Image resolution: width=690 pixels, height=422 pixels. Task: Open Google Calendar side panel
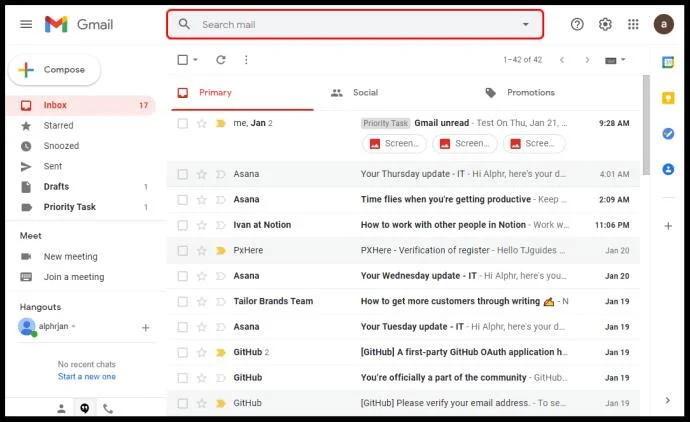tap(668, 62)
